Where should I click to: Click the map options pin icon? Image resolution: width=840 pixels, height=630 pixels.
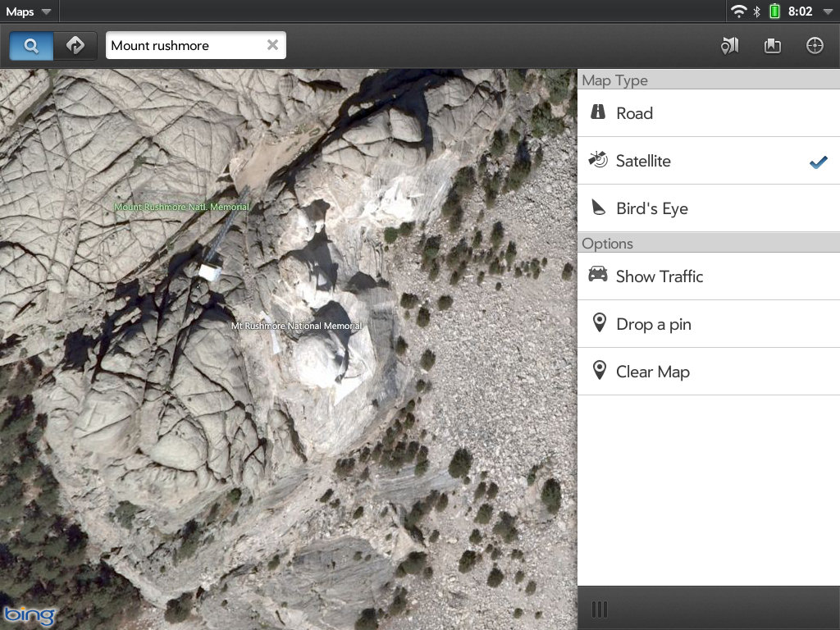tap(729, 46)
